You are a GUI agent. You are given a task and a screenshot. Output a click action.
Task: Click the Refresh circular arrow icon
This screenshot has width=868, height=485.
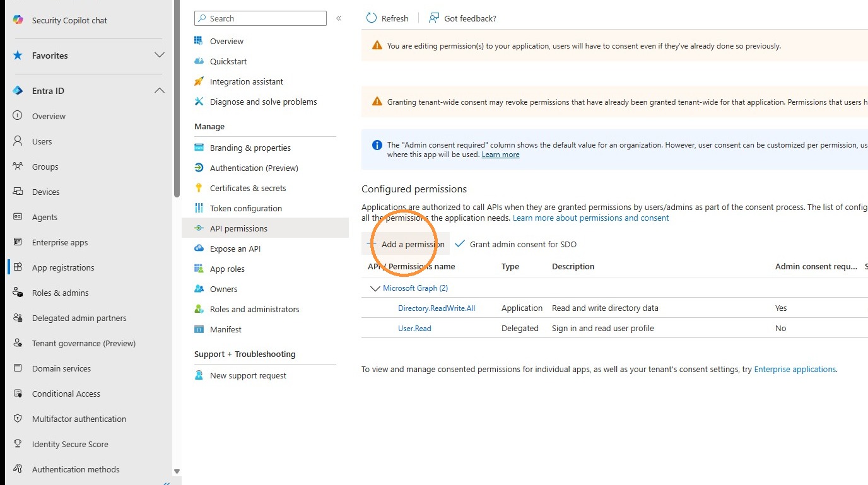(x=372, y=18)
